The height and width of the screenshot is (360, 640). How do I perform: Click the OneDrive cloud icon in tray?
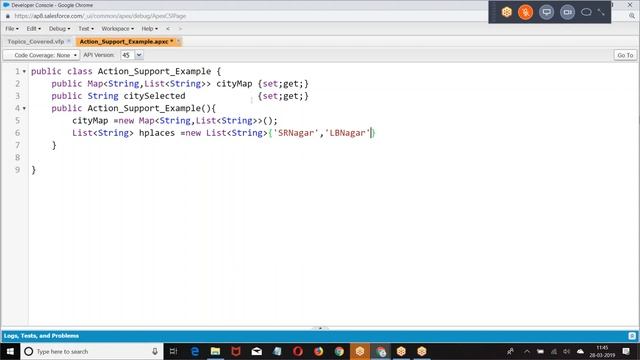click(580, 351)
